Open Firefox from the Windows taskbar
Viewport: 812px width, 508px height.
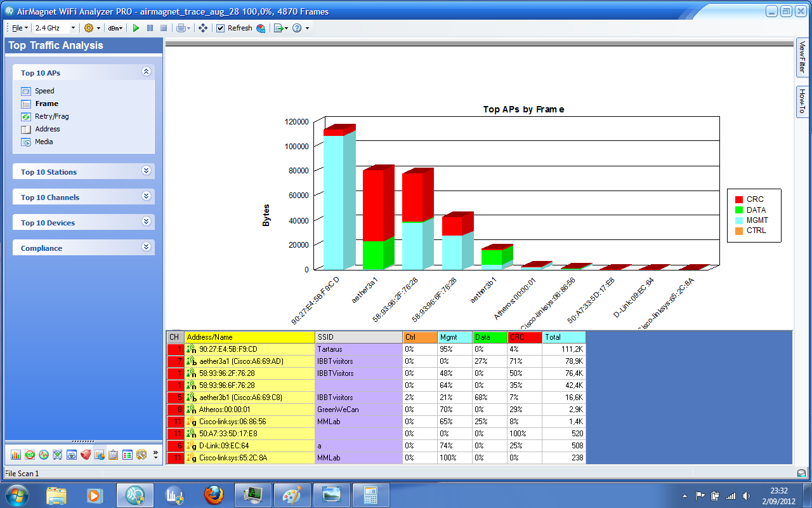[214, 495]
